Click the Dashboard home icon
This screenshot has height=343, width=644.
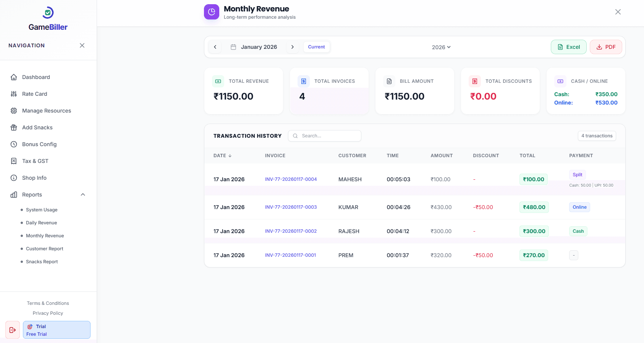point(14,77)
